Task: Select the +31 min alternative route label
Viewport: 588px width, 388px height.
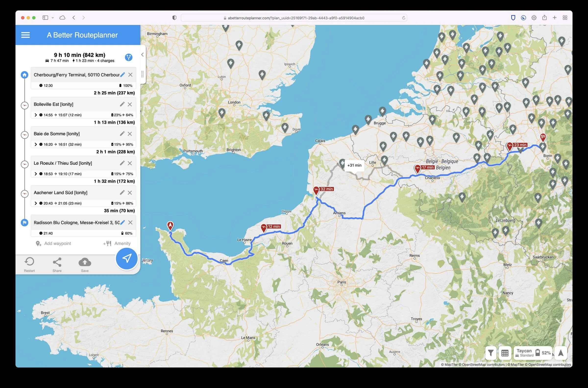Action: [x=354, y=165]
